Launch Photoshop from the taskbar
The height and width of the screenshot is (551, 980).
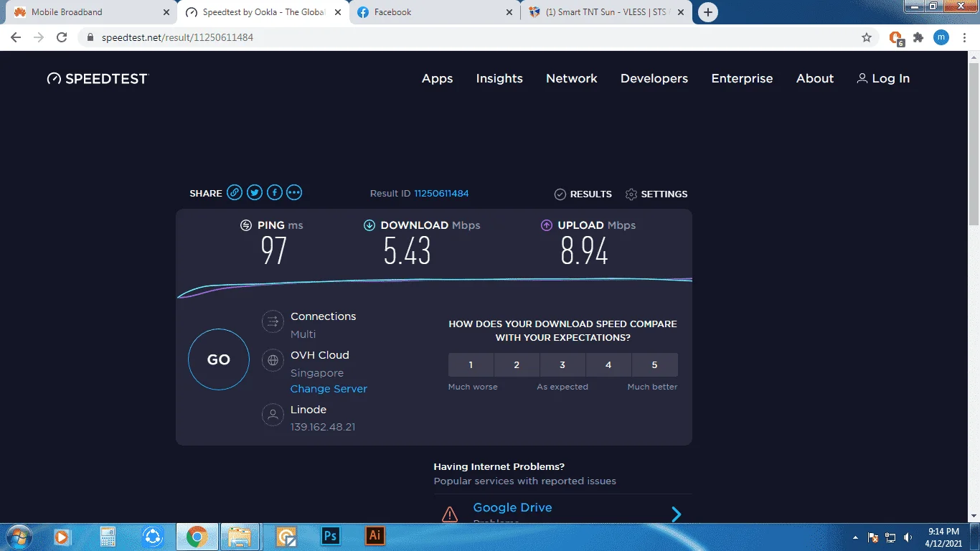pos(331,536)
